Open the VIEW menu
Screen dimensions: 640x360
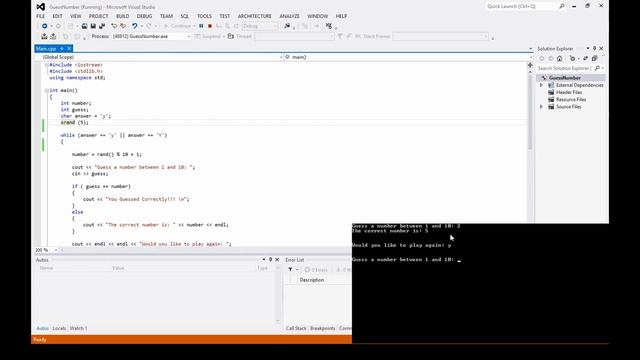(x=76, y=16)
